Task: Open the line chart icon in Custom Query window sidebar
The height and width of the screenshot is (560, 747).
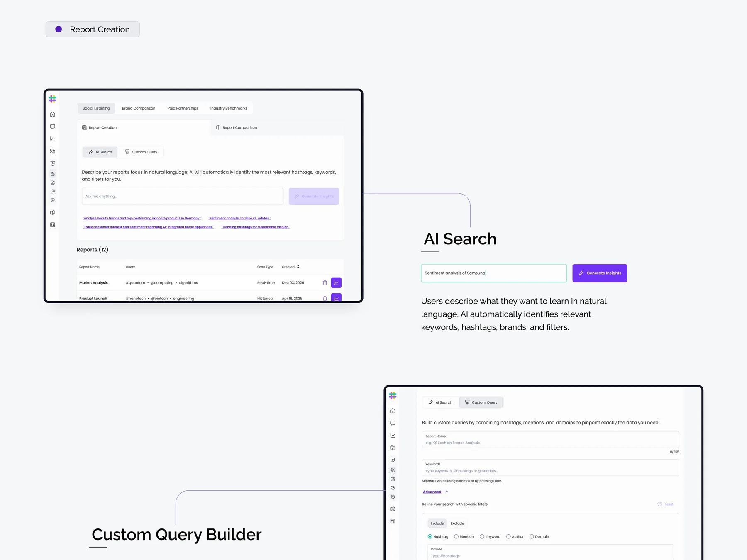Action: (x=393, y=436)
